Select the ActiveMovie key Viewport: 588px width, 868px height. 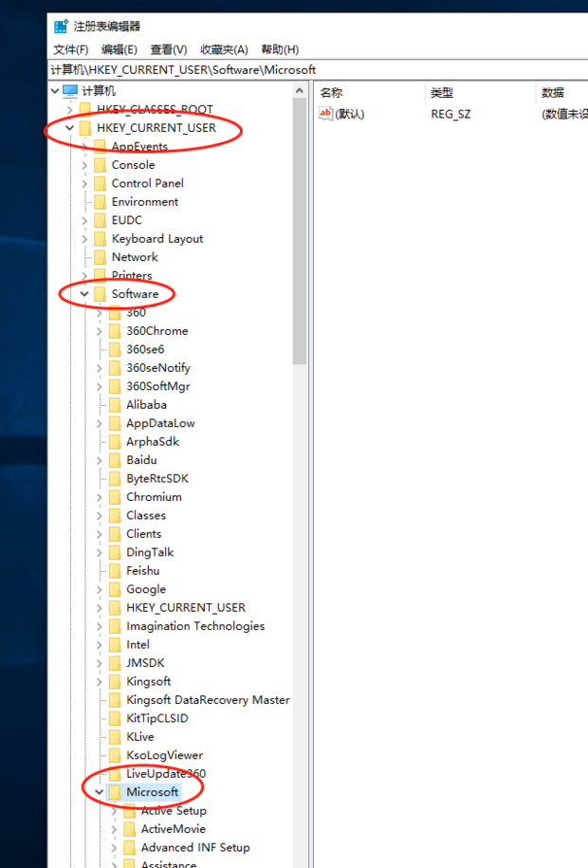click(x=174, y=829)
